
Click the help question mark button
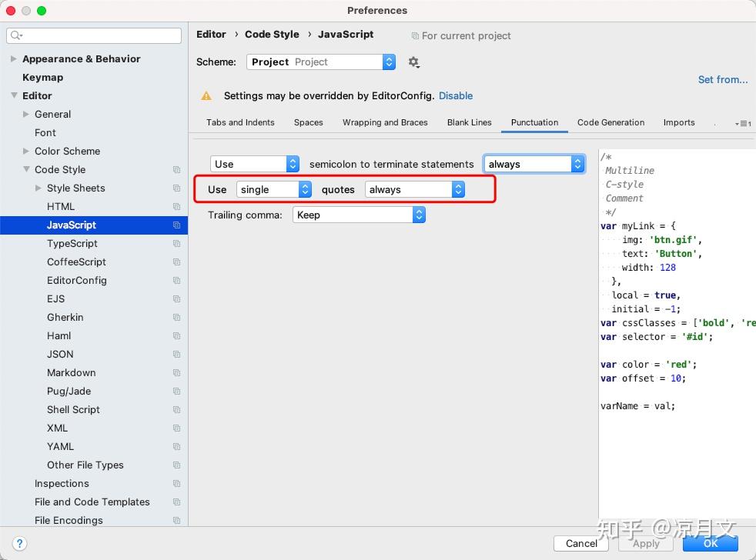(x=20, y=543)
